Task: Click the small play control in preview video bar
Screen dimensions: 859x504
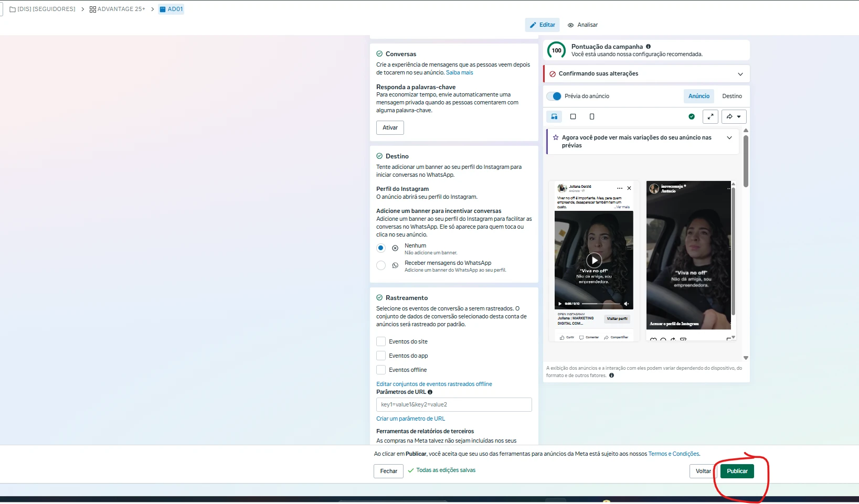Action: tap(559, 304)
